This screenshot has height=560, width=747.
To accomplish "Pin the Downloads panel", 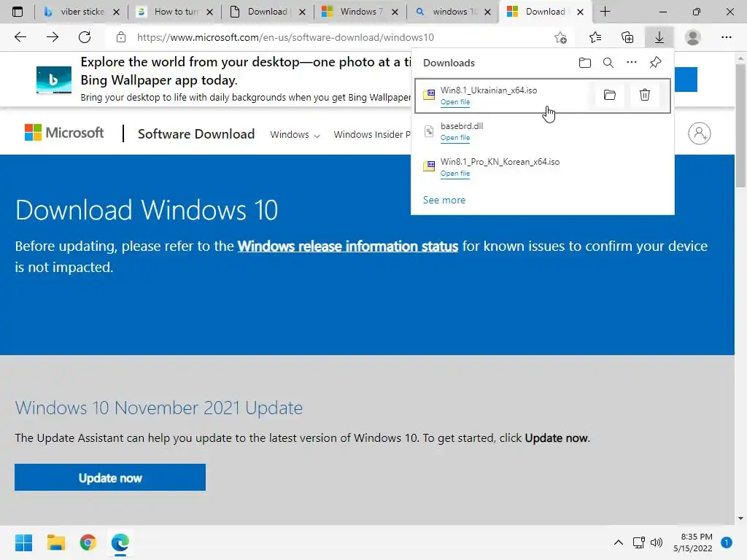I will 656,63.
